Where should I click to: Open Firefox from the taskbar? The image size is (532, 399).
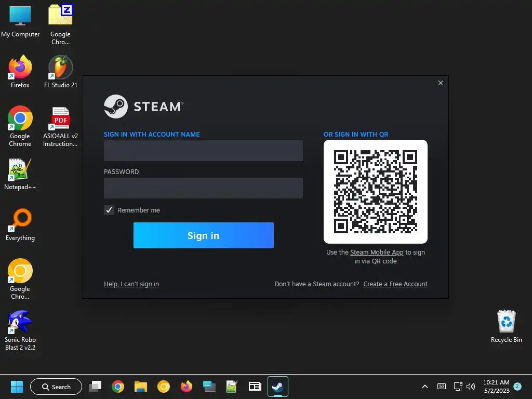[187, 387]
